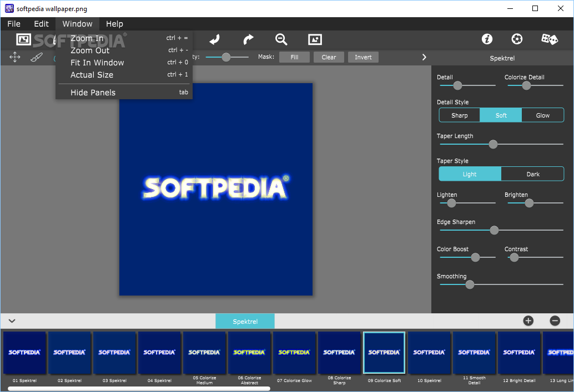Close the Window menu
Screen dimensions: 574x392
(x=77, y=24)
